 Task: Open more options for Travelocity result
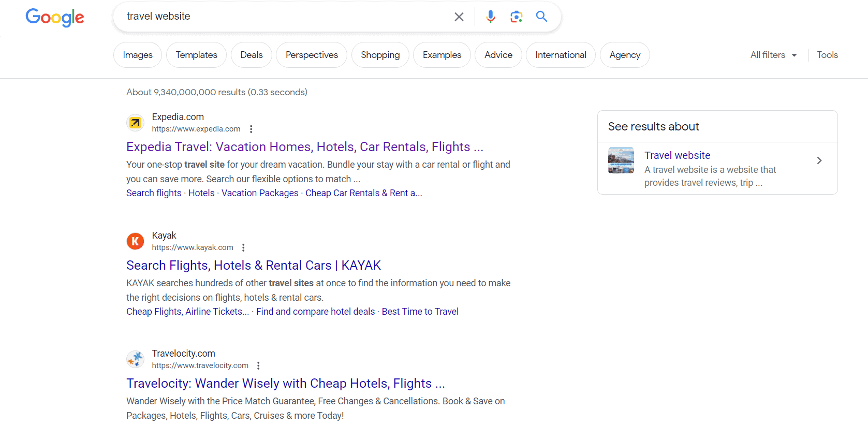click(x=258, y=365)
